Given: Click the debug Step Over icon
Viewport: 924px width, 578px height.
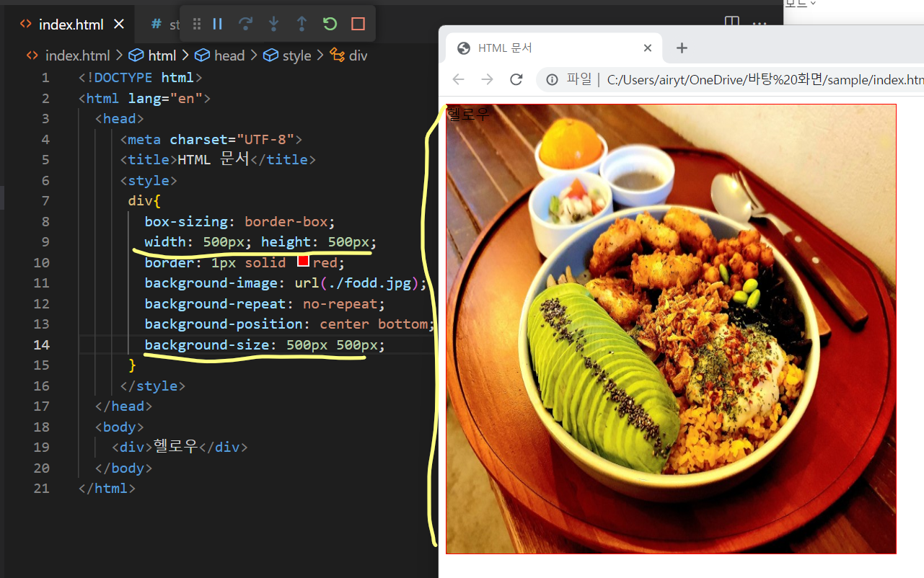Looking at the screenshot, I should click(245, 24).
